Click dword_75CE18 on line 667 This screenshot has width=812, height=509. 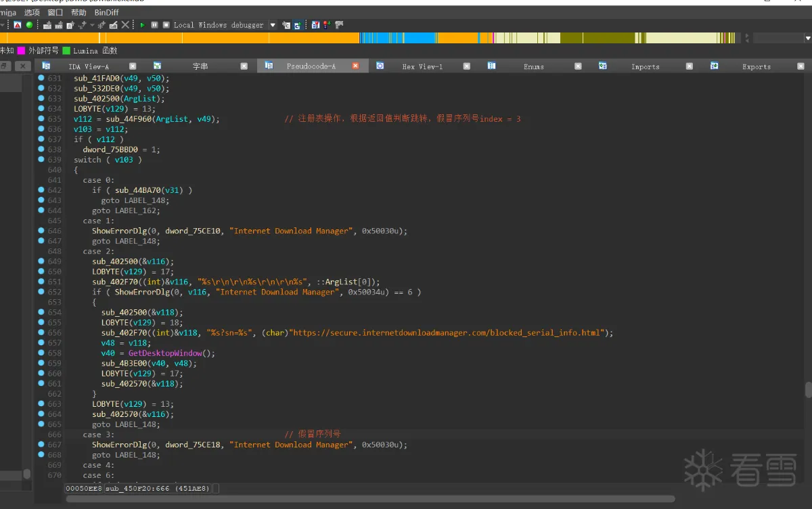[x=192, y=445]
